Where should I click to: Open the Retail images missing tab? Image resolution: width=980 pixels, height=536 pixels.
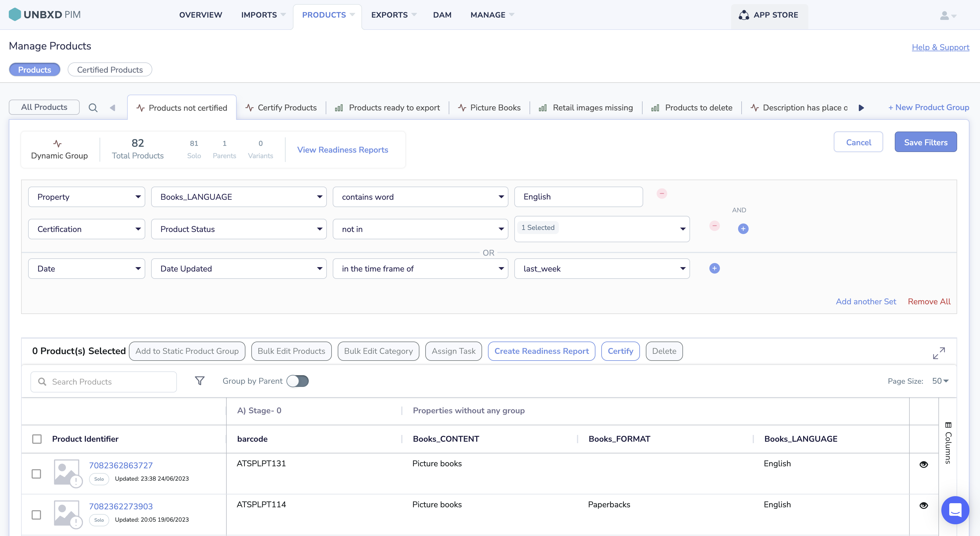(586, 108)
